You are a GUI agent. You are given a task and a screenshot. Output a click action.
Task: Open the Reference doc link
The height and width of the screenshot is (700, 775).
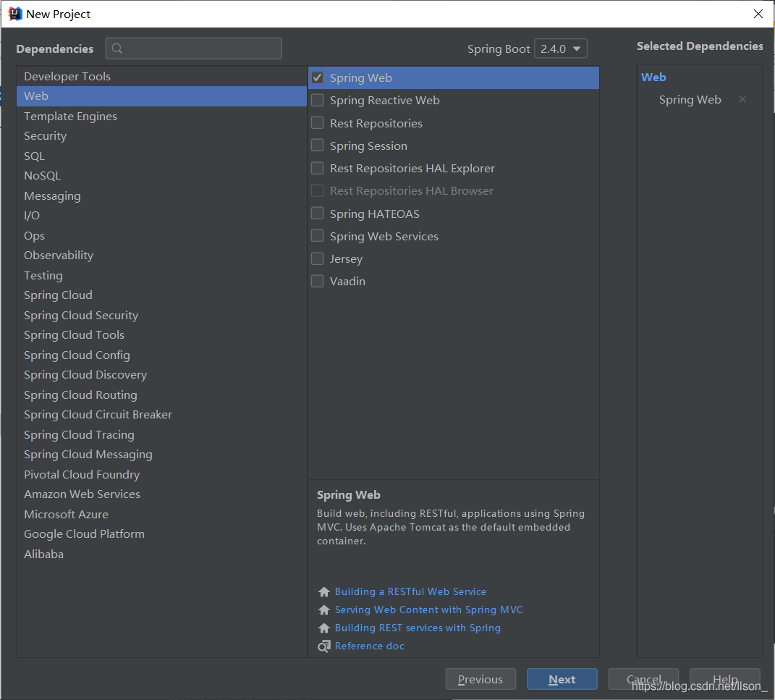click(x=369, y=646)
